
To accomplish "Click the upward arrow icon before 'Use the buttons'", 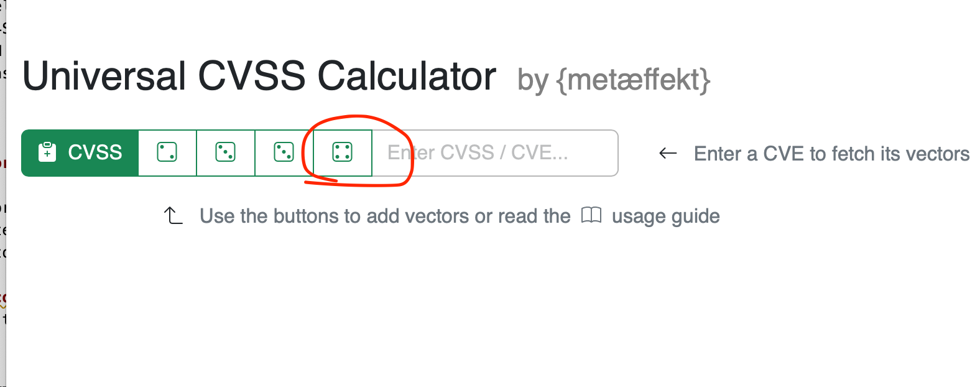I will click(x=173, y=216).
